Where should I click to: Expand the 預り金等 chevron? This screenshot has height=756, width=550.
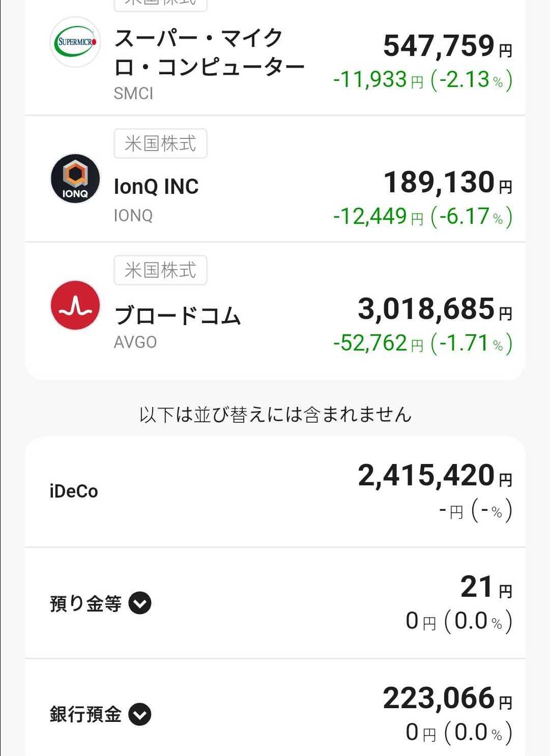click(x=140, y=603)
